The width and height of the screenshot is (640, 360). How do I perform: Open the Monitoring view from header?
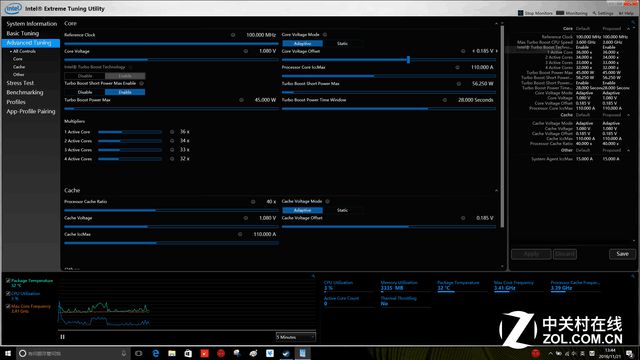[x=571, y=13]
